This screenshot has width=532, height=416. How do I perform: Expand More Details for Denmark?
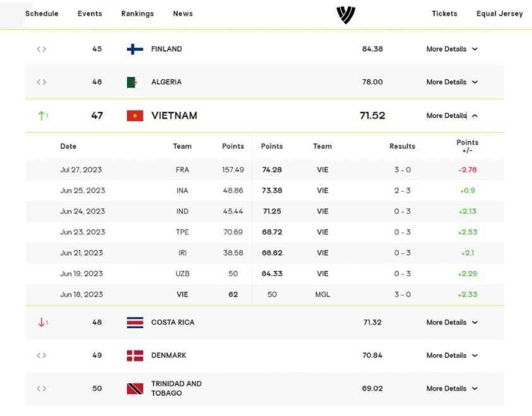(452, 355)
